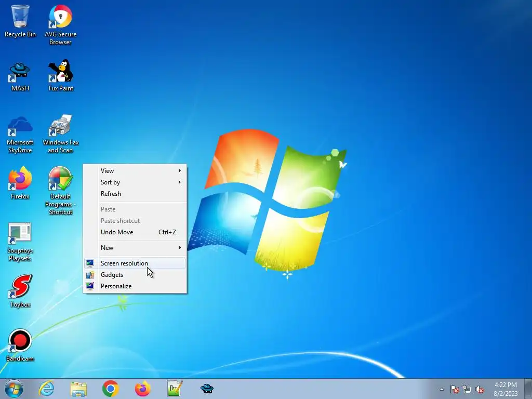Choose Undo Move in context menu
The image size is (532, 399).
pyautogui.click(x=135, y=232)
